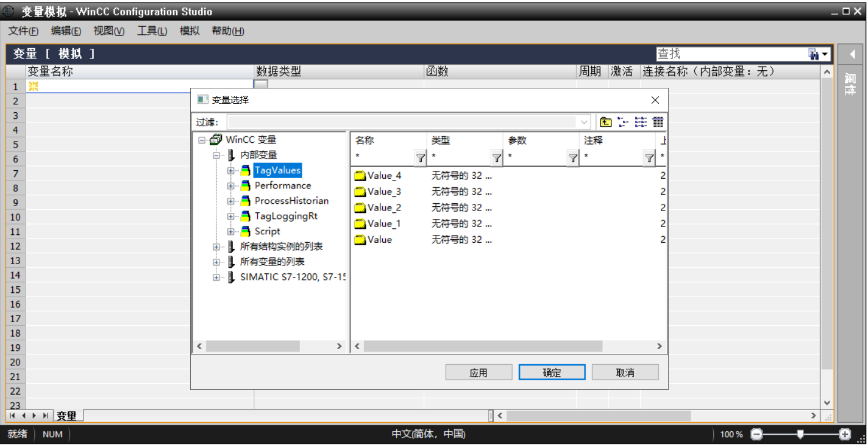Click the 函数 column header
The height and width of the screenshot is (446, 868).
pos(500,72)
